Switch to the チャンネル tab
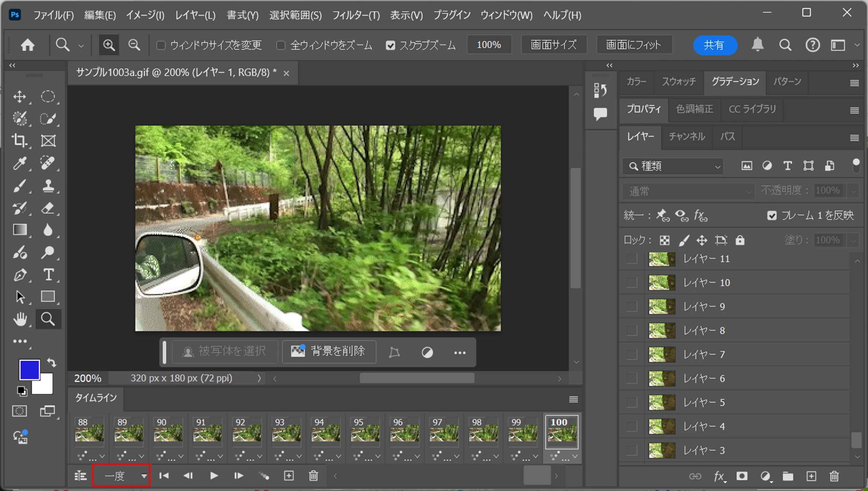868x491 pixels. [x=686, y=137]
